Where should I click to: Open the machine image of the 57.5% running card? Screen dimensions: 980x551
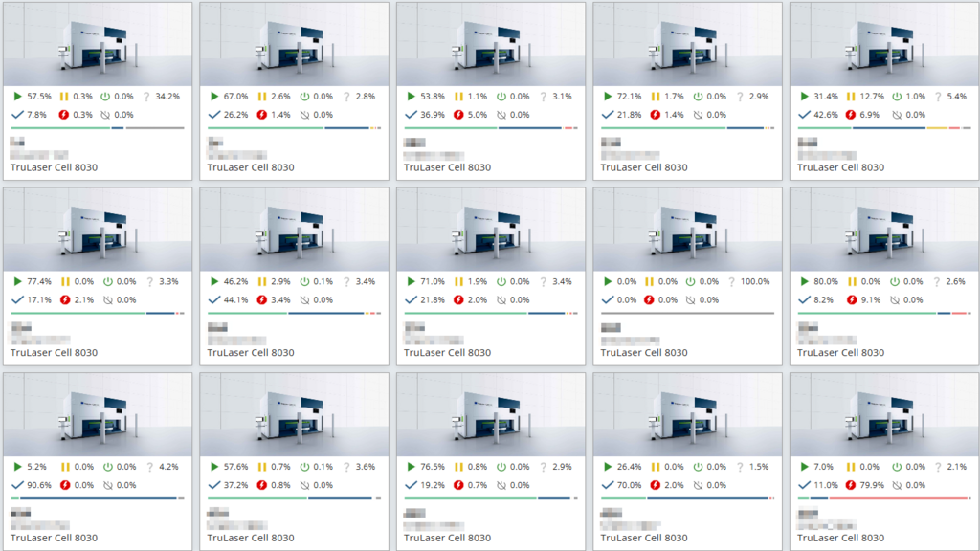98,44
